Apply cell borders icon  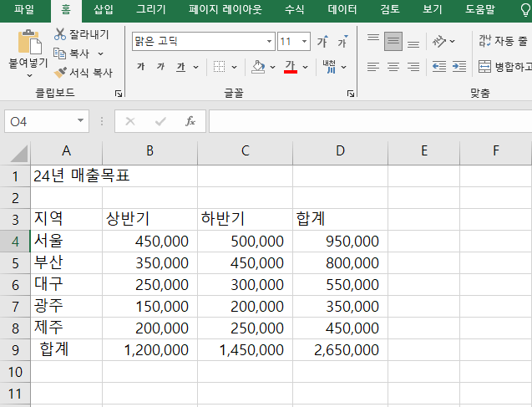click(x=219, y=67)
